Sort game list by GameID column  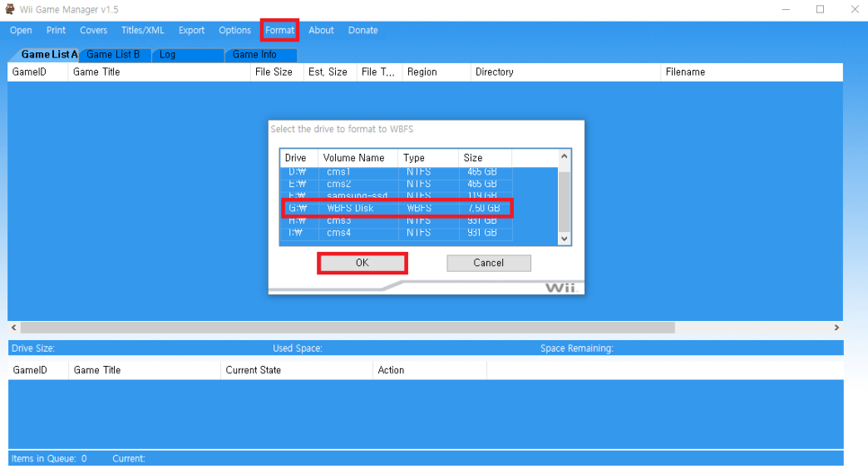(x=38, y=72)
